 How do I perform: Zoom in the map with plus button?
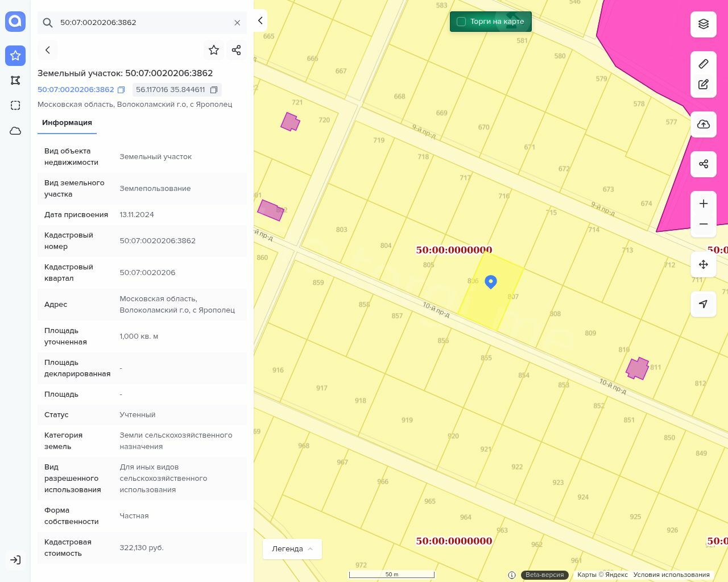(x=704, y=203)
